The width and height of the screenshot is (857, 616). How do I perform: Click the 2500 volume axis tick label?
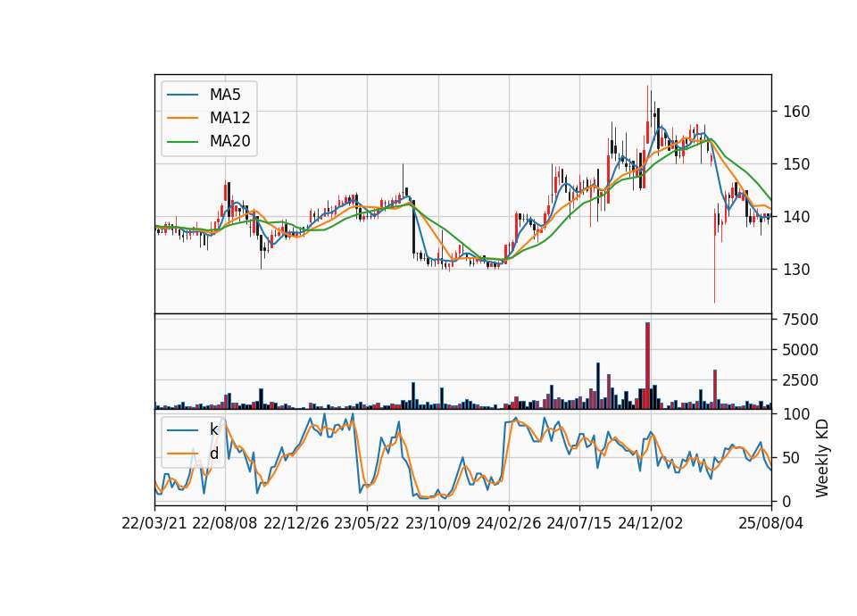[801, 380]
